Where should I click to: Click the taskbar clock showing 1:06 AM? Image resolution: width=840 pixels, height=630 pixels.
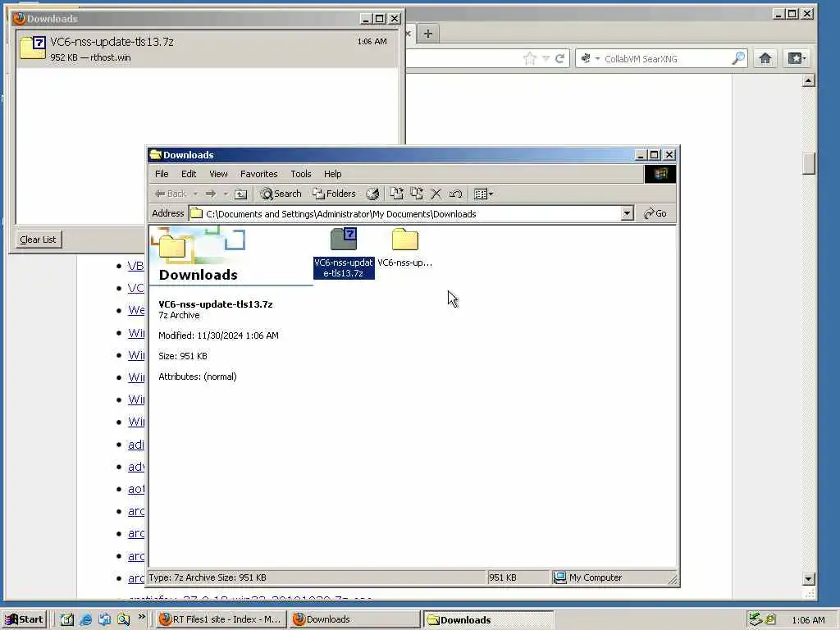pos(808,620)
